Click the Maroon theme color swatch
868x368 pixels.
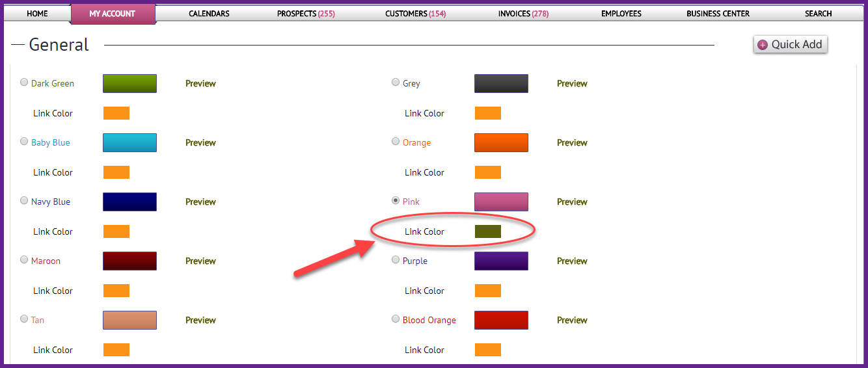tap(129, 261)
